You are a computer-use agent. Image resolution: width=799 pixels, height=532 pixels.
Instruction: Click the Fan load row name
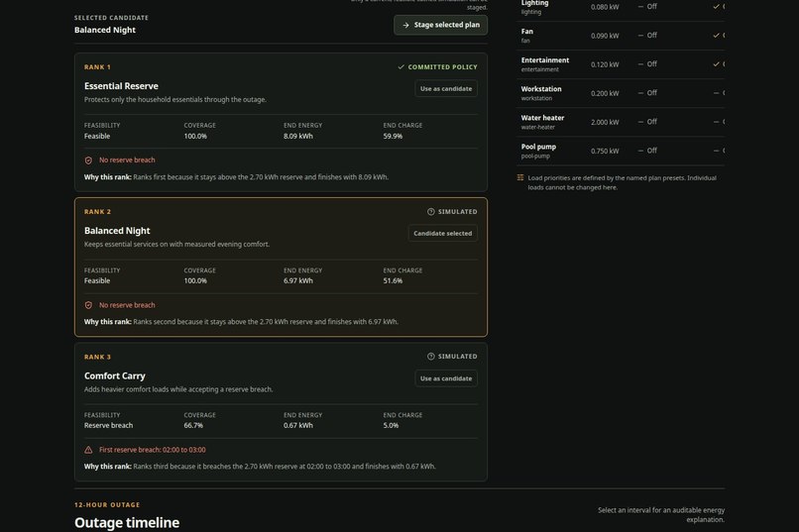tap(527, 32)
